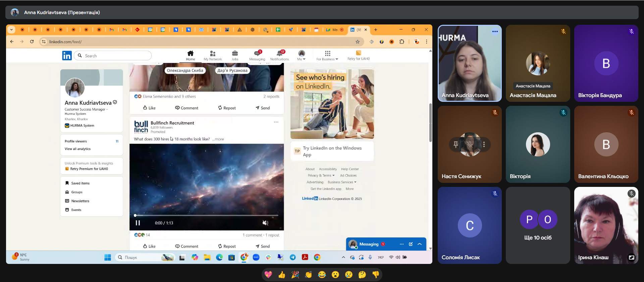Send the thumbs up reaction emoji
The height and width of the screenshot is (282, 644).
click(x=282, y=275)
